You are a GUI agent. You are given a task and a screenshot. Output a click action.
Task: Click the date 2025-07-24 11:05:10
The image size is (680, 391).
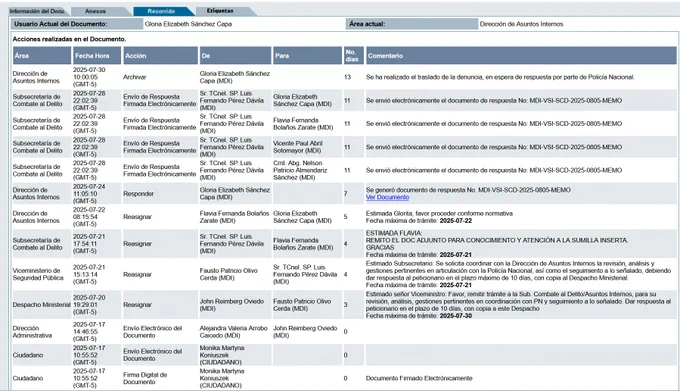pyautogui.click(x=89, y=194)
